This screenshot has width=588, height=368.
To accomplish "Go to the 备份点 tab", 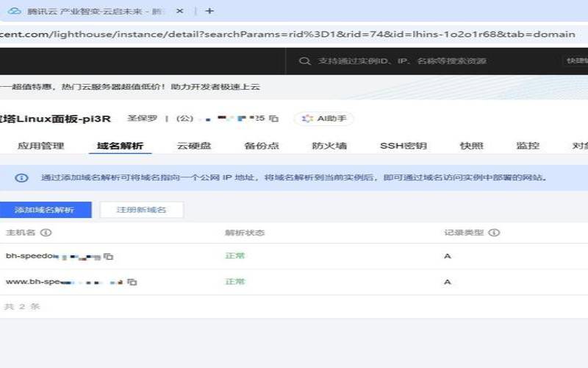I will coord(262,146).
